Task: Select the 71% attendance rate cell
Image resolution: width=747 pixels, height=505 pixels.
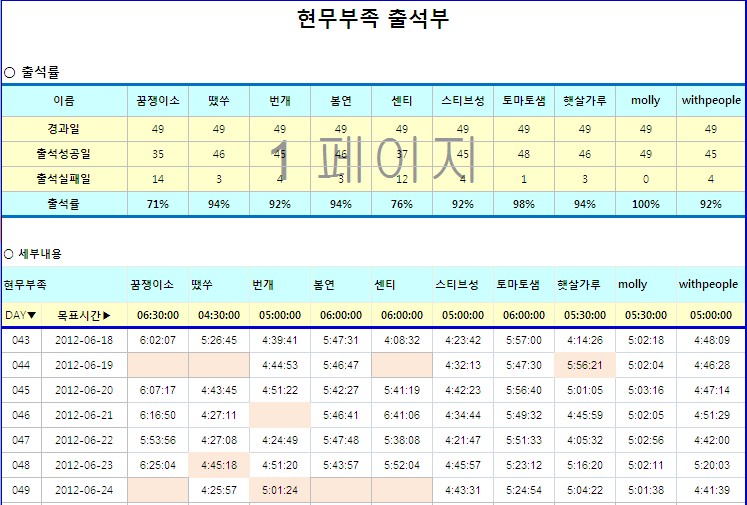Action: pyautogui.click(x=158, y=204)
